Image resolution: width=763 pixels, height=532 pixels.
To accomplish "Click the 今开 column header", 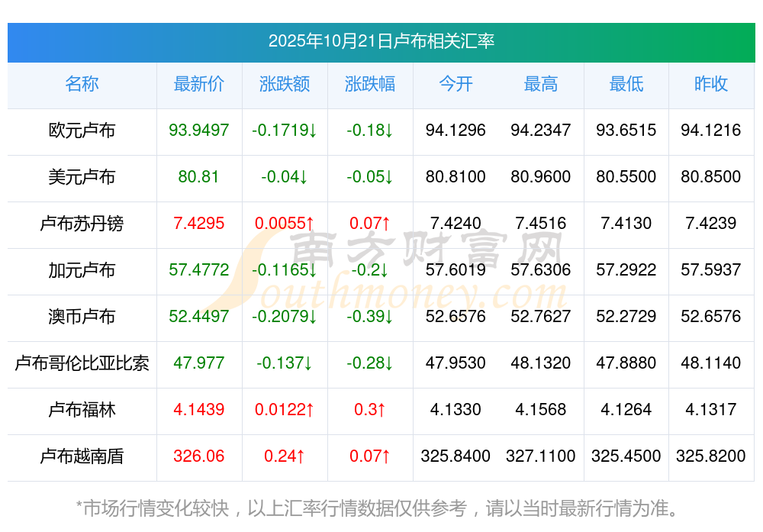I will (x=456, y=84).
